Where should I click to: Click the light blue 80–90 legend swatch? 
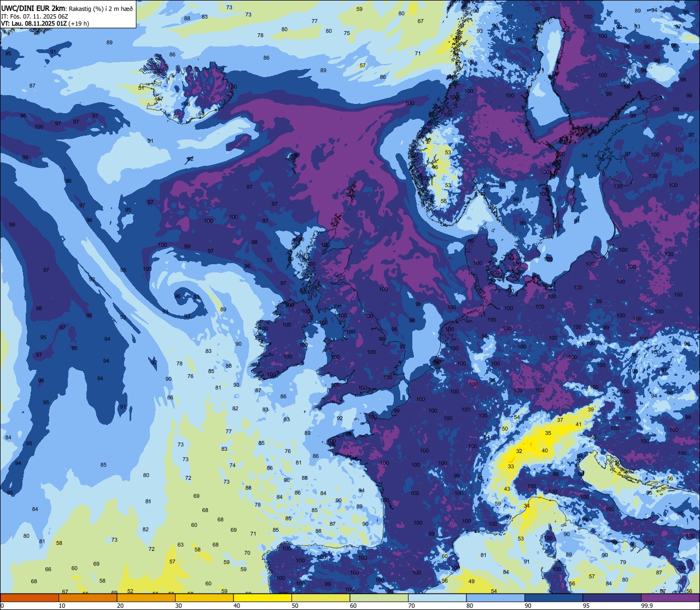[x=495, y=597]
